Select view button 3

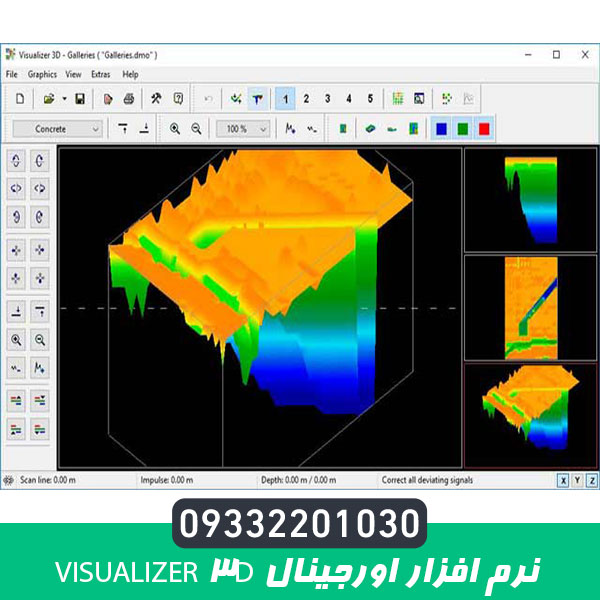328,99
